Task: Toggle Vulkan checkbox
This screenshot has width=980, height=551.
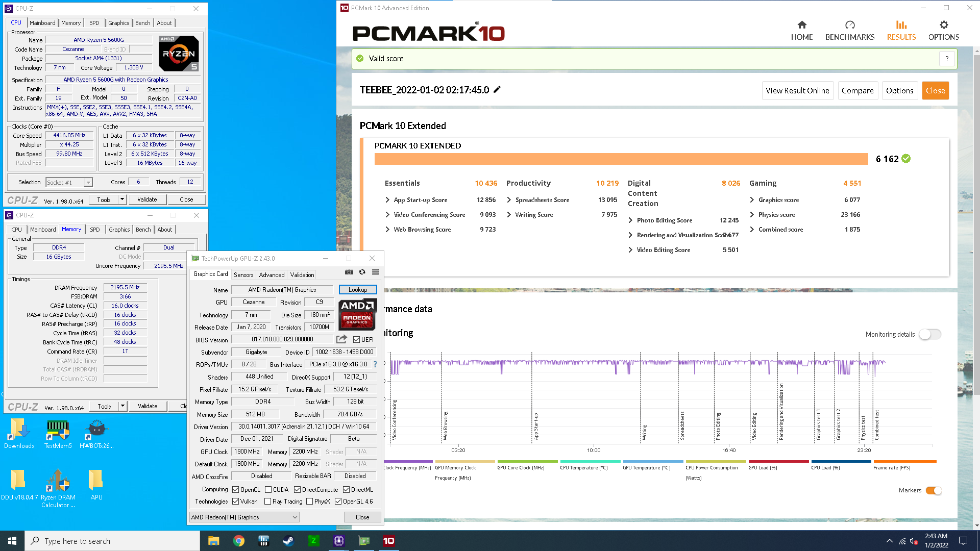Action: [x=236, y=502]
